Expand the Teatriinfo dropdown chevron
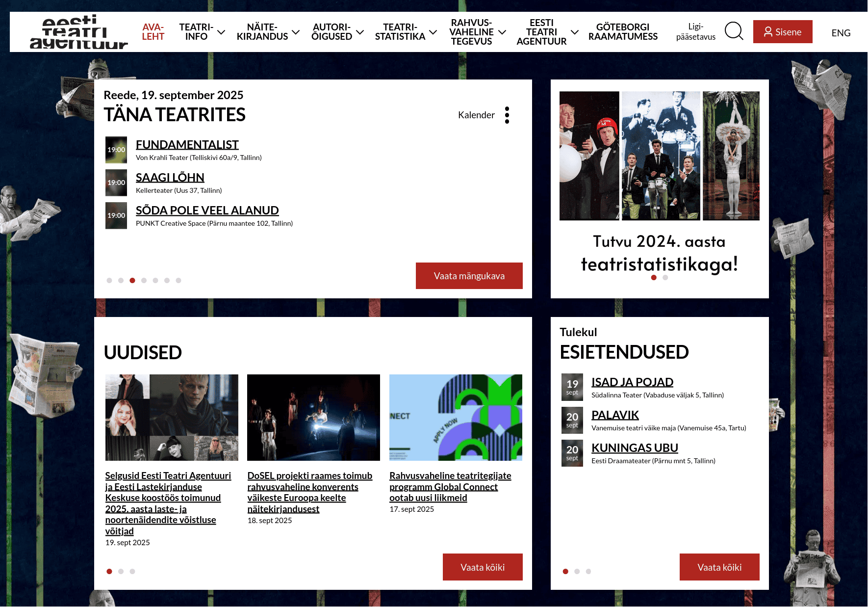 221,32
